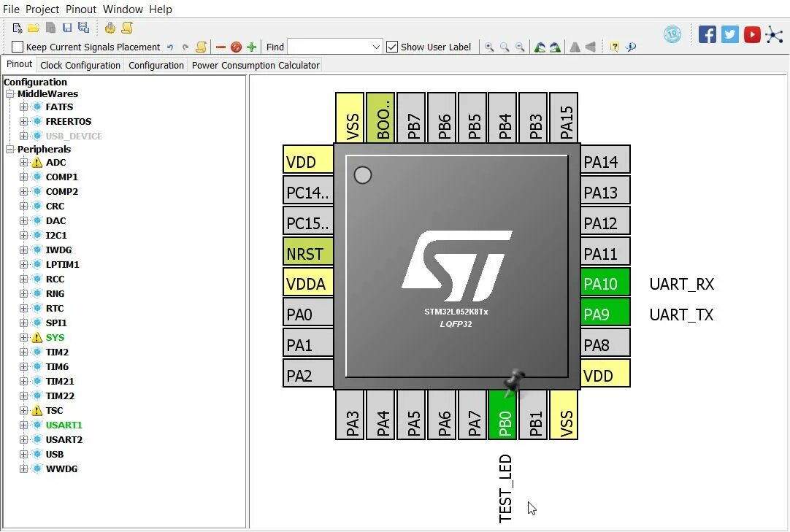The width and height of the screenshot is (790, 532).
Task: Click the green plus icon in toolbar
Action: [251, 47]
